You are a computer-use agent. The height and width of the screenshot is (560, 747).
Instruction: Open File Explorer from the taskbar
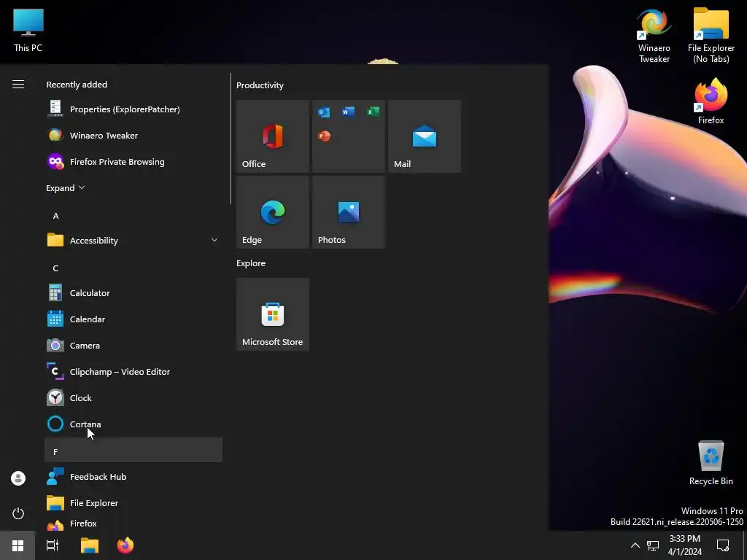pos(90,545)
